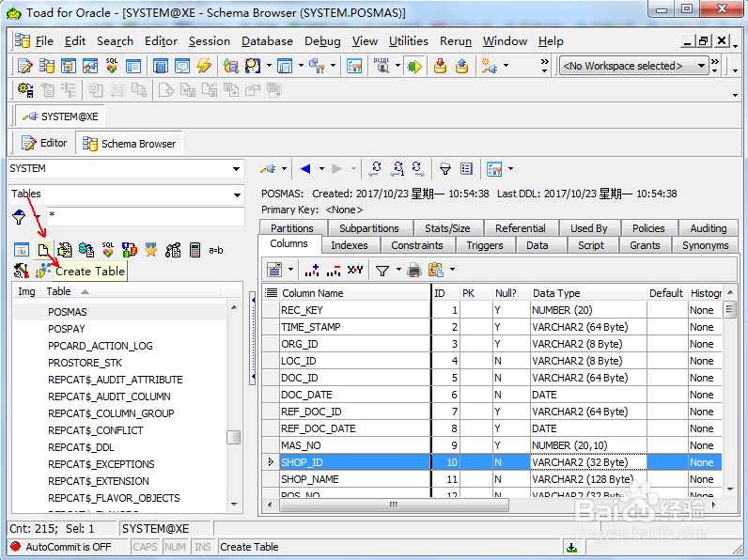Click the print icon in columns toolbar

(414, 271)
